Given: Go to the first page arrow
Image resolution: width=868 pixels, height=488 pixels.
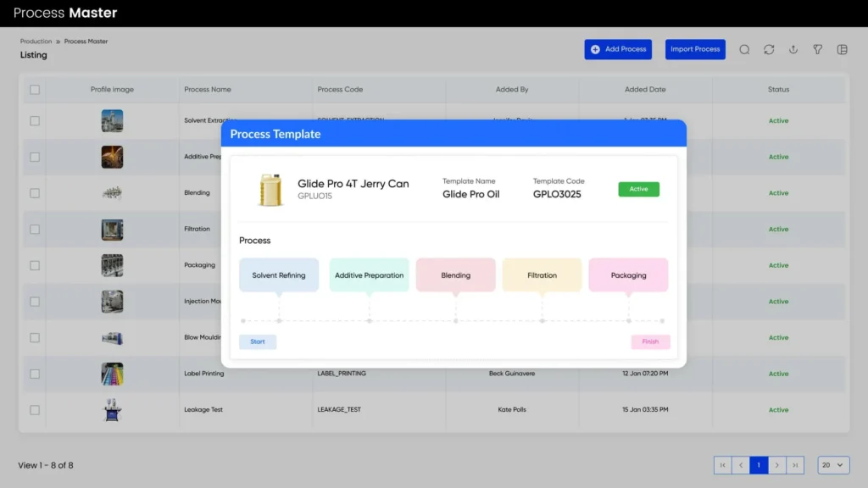Looking at the screenshot, I should pyautogui.click(x=723, y=465).
